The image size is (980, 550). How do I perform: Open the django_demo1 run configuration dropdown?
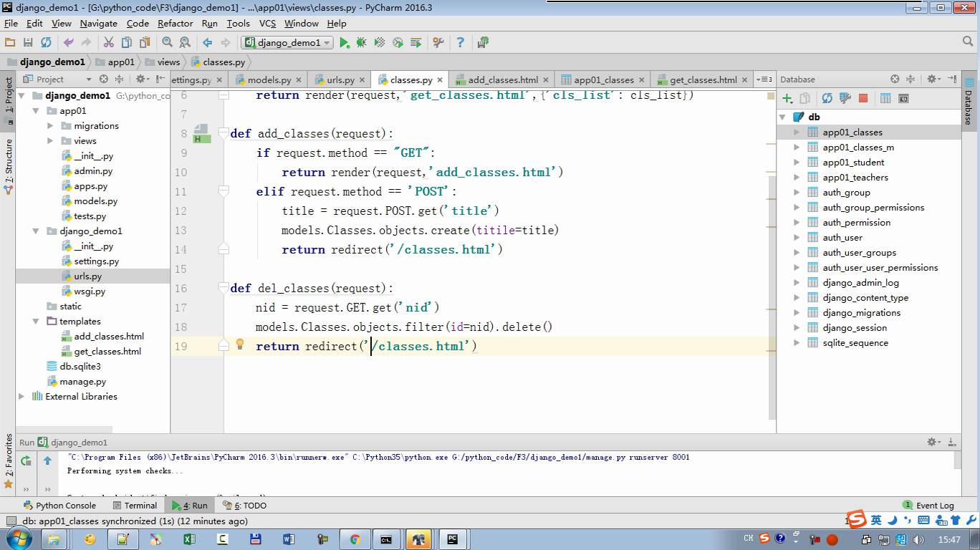tap(288, 43)
